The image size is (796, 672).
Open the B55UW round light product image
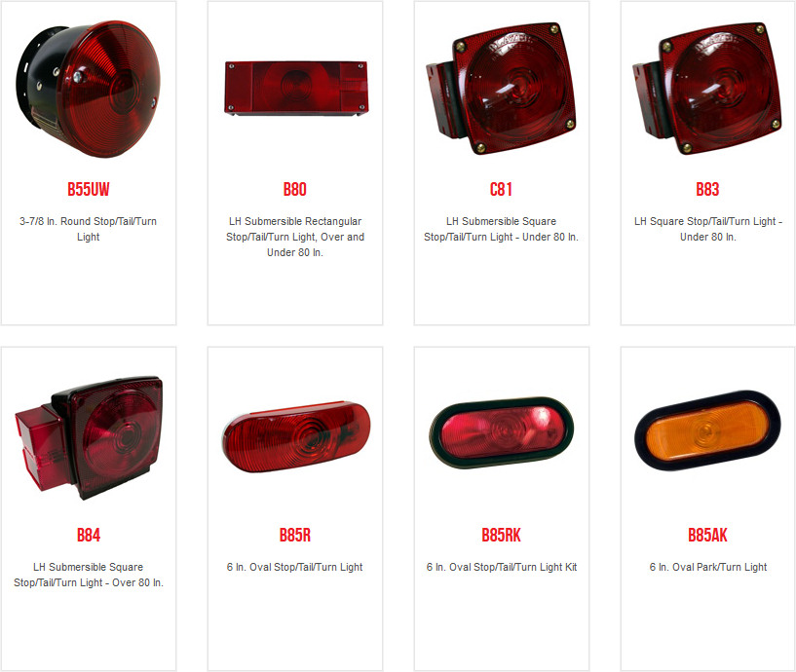(x=89, y=89)
